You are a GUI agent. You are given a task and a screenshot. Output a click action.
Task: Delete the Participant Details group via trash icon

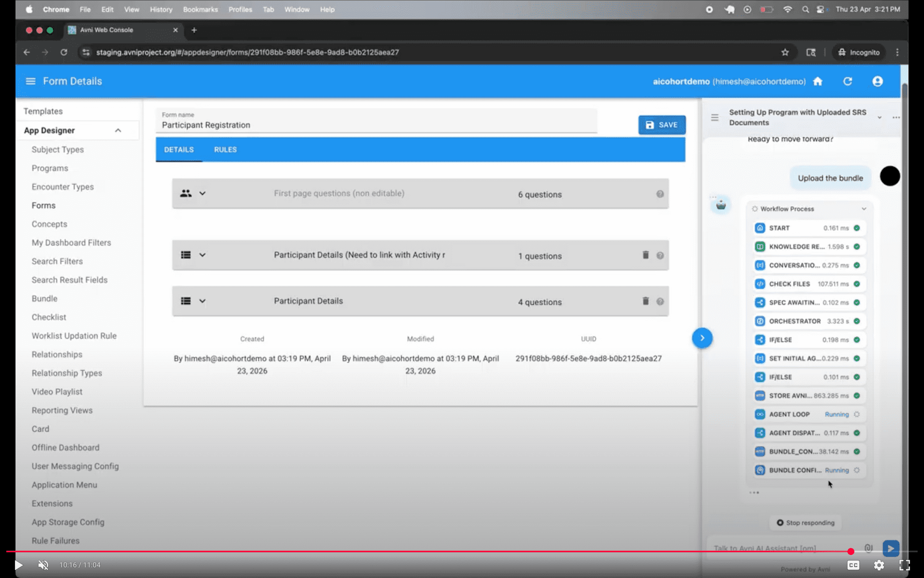tap(645, 301)
